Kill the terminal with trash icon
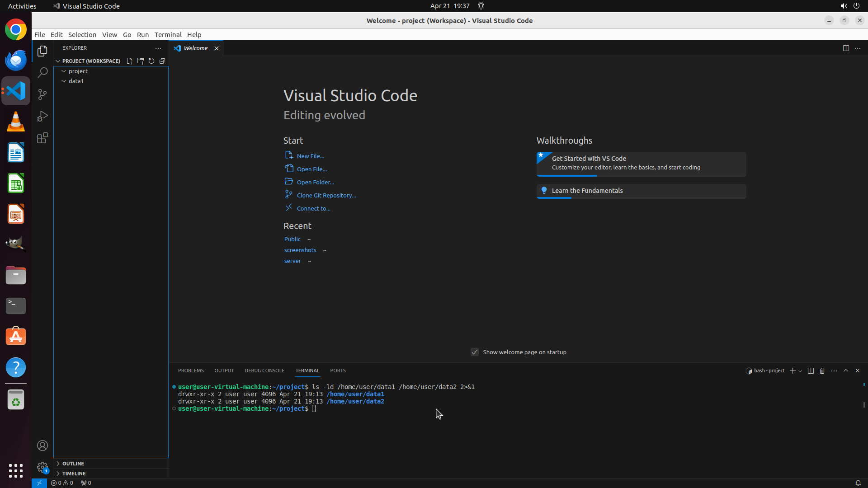868x488 pixels. tap(822, 371)
